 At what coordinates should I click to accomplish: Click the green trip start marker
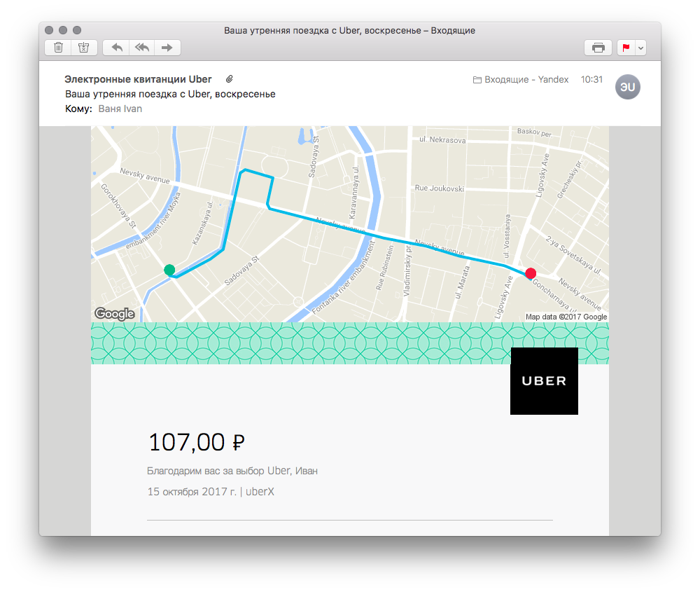pos(169,270)
